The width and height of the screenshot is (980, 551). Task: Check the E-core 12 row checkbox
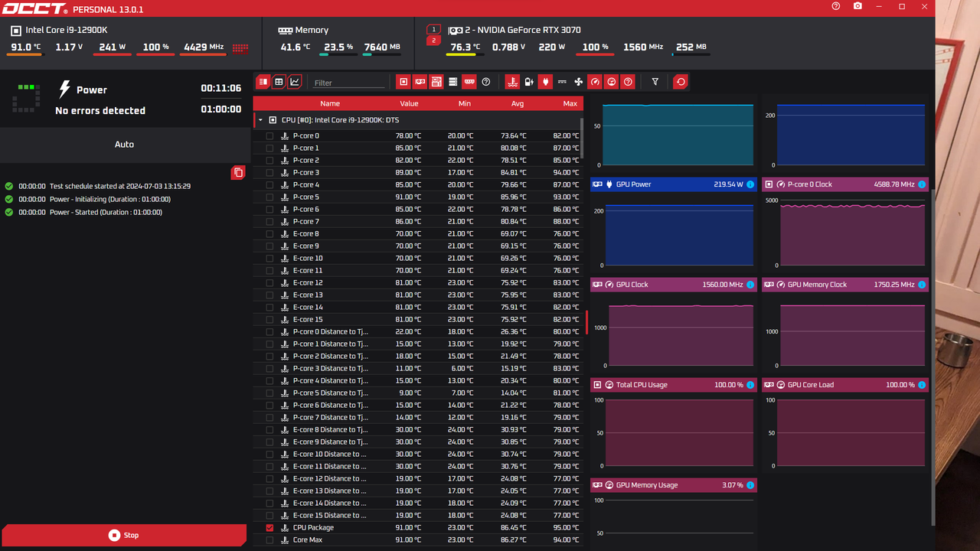pos(269,283)
